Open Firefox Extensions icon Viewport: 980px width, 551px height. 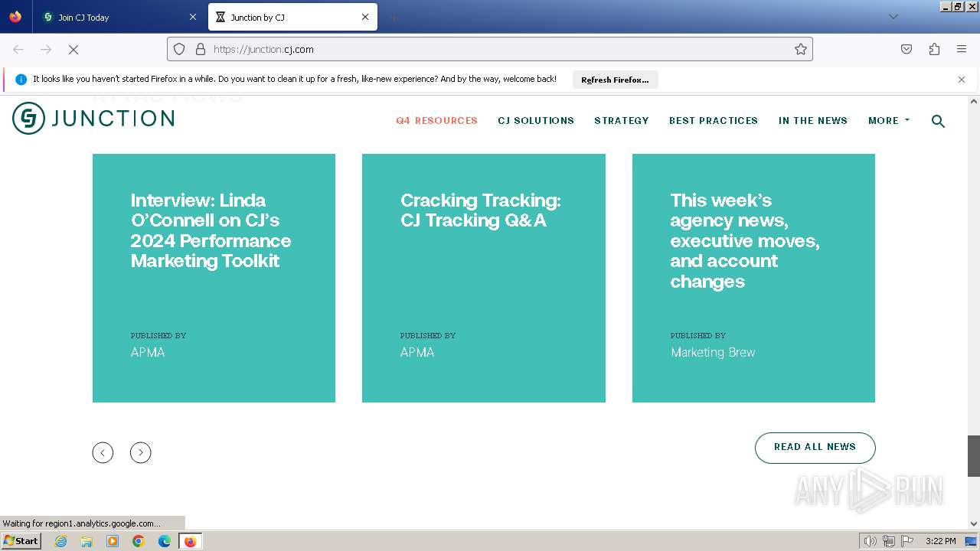(x=934, y=49)
